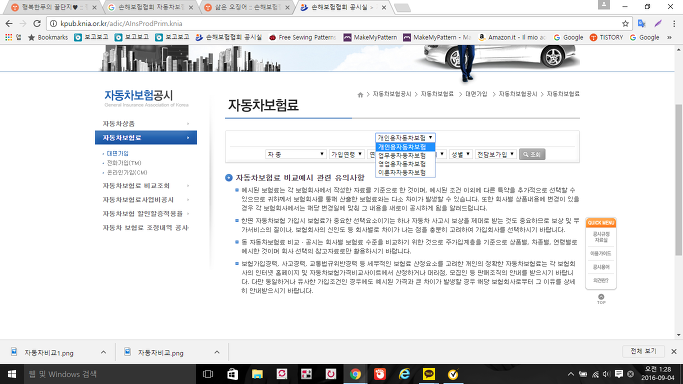Select the highlighted 자동차보험료 sidebar item
Screen dimensions: 683x384
[145, 138]
